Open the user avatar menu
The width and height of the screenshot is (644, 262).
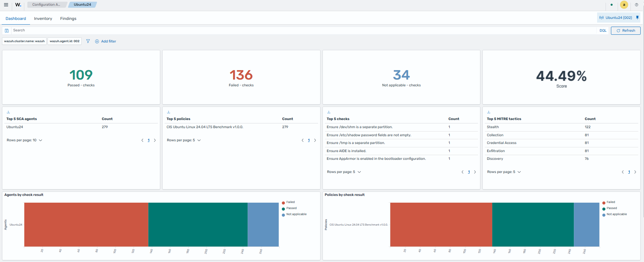click(624, 5)
